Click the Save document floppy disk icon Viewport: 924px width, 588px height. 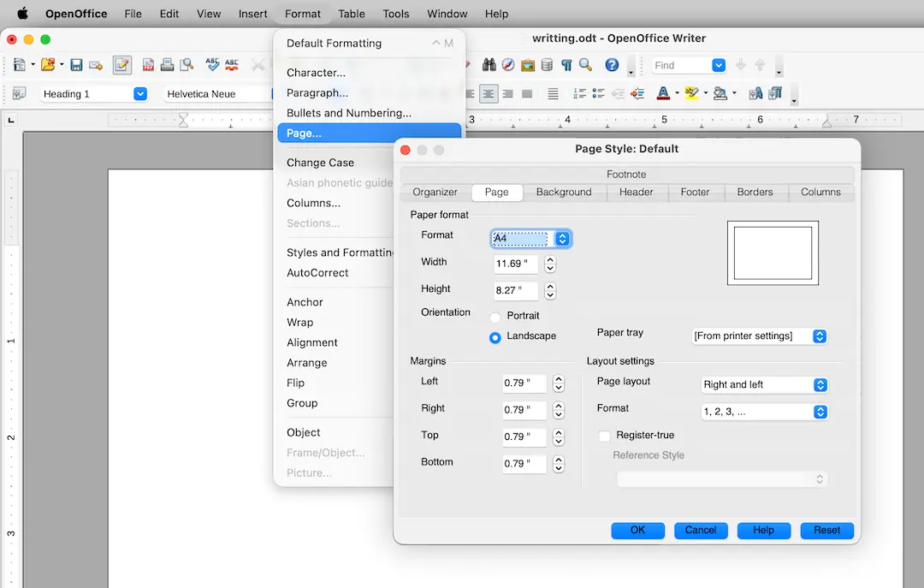76,65
